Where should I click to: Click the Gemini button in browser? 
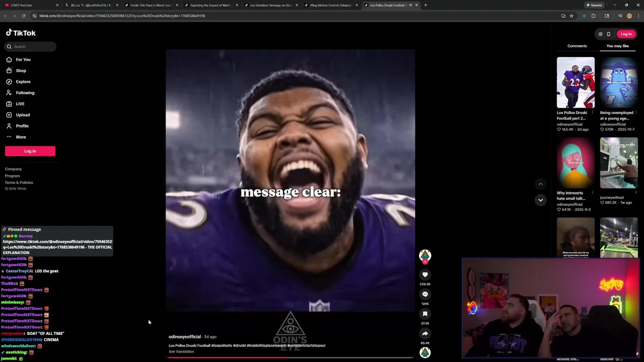pyautogui.click(x=594, y=5)
